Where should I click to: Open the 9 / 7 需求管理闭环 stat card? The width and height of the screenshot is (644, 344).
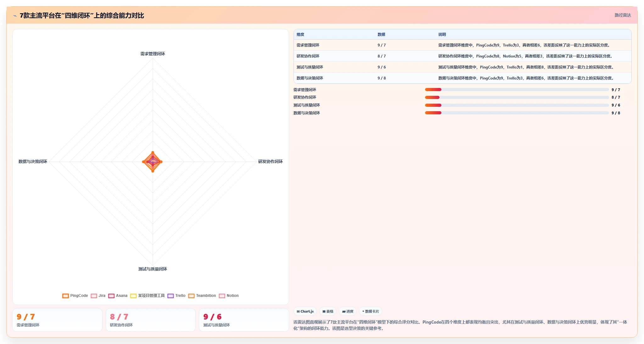[57, 320]
